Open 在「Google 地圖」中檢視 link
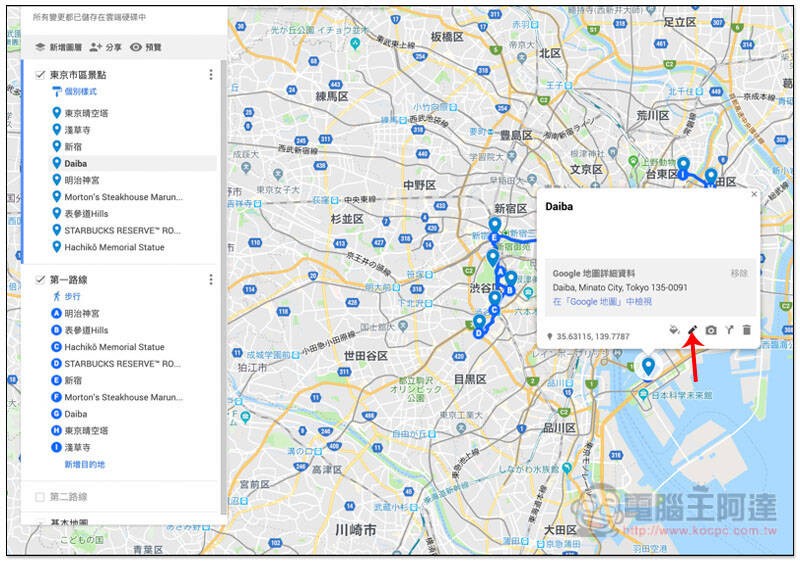The height and width of the screenshot is (562, 800). (x=602, y=301)
